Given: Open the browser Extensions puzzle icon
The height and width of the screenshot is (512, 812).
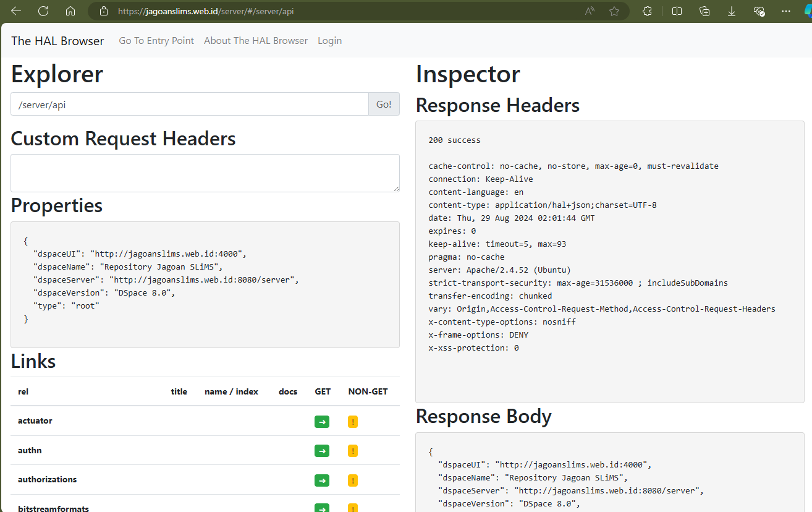Looking at the screenshot, I should pos(647,11).
